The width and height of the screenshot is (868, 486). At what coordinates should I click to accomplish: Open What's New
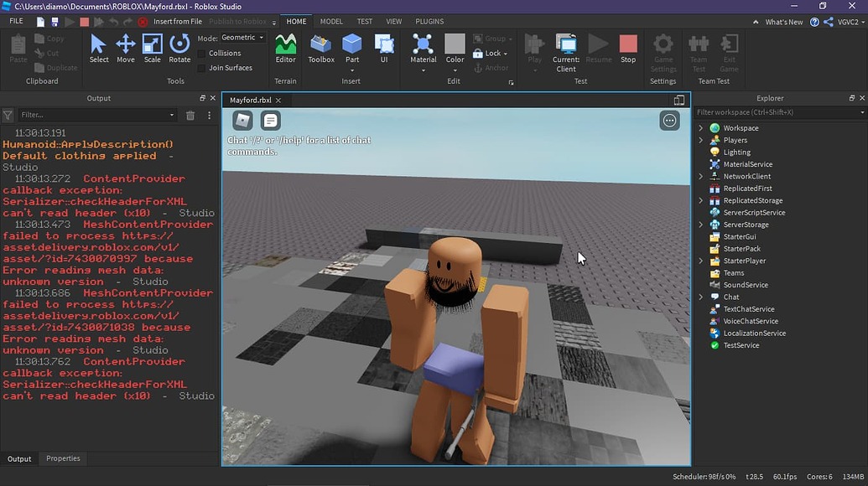tap(784, 22)
